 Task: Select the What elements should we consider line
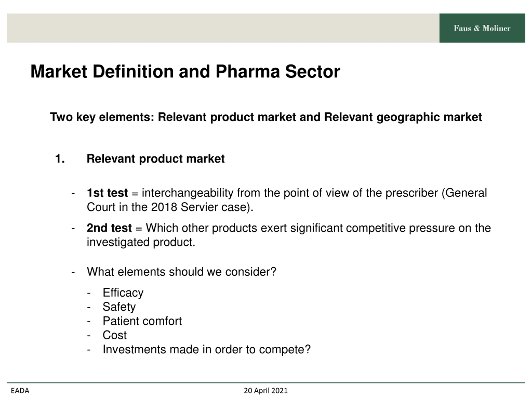point(182,272)
